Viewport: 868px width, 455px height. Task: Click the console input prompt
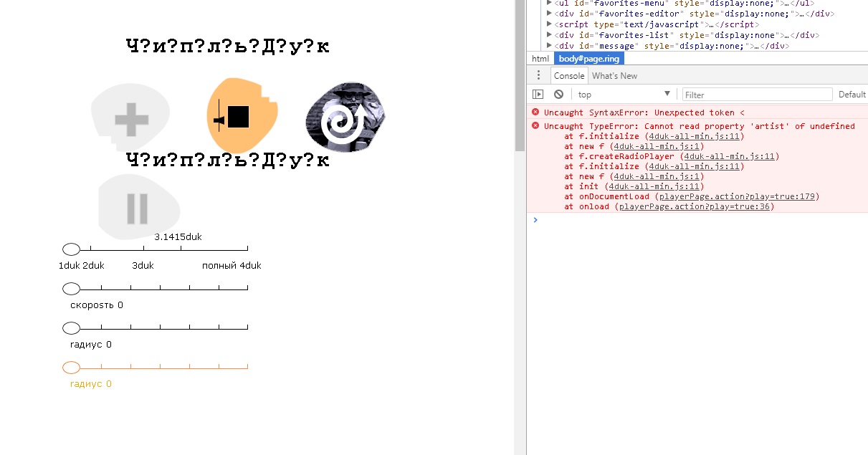699,220
